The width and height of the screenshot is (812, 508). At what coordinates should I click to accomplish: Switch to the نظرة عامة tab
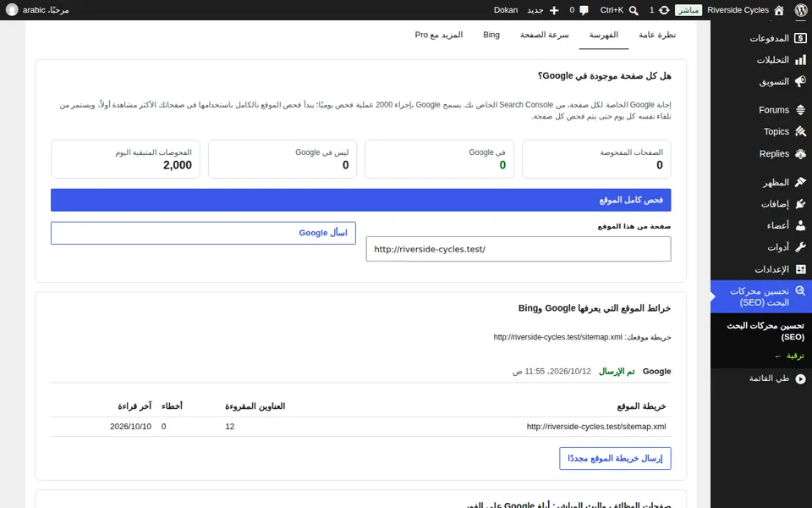[x=657, y=35]
